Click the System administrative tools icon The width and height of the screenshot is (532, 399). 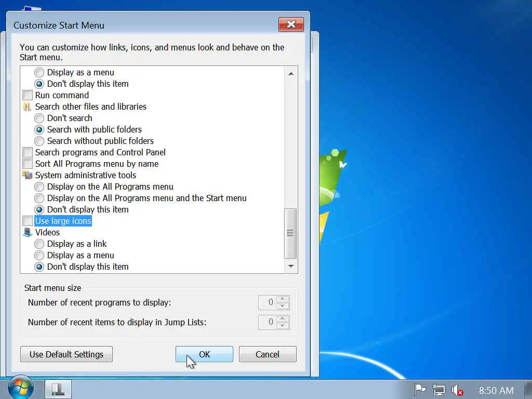[27, 176]
